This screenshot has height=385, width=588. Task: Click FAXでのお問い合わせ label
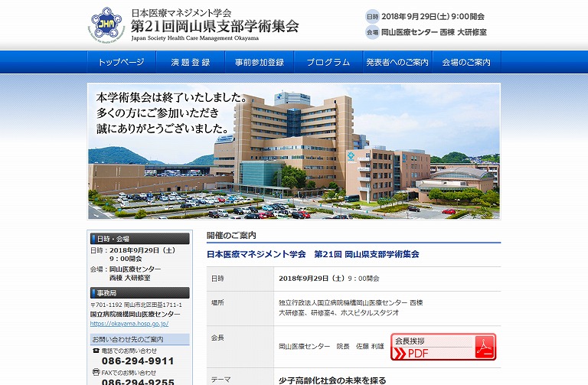(129, 373)
